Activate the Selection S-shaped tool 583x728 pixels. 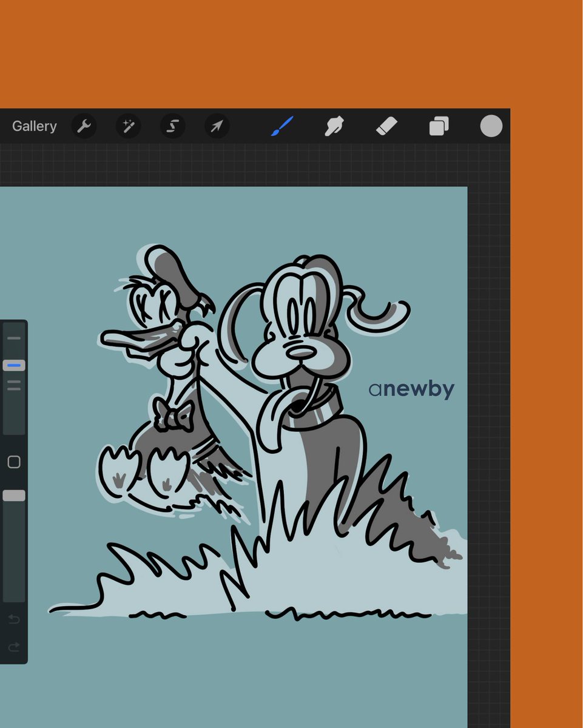click(173, 126)
